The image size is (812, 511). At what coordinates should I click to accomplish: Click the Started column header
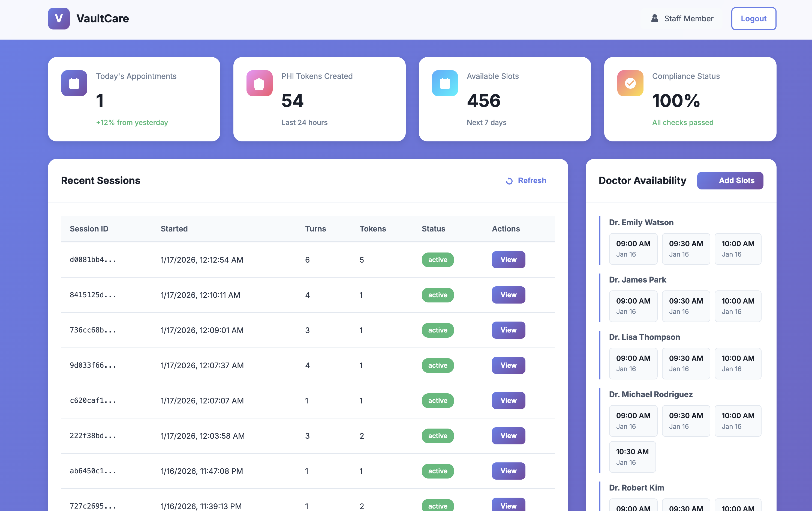pyautogui.click(x=174, y=229)
